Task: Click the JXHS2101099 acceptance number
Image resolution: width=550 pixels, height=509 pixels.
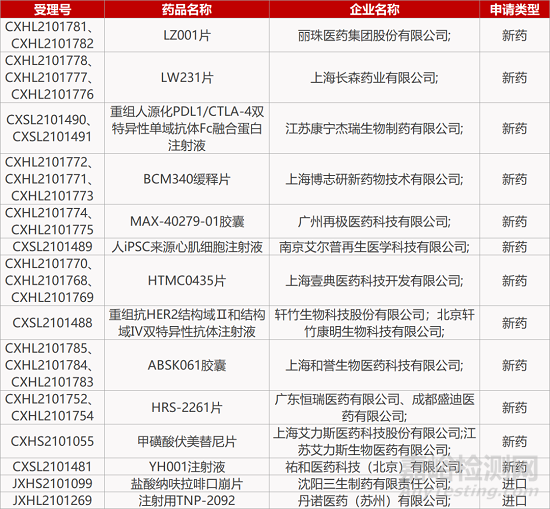Action: pos(52,484)
